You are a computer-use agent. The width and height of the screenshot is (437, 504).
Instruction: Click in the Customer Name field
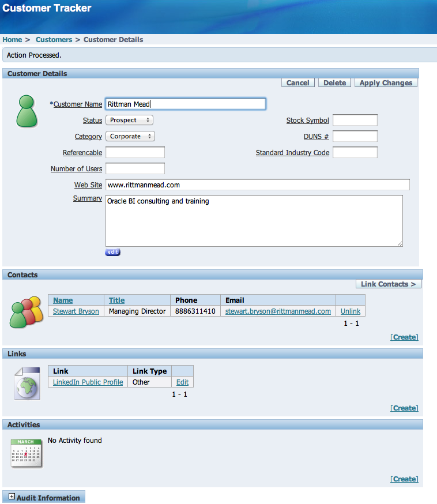[x=186, y=104]
